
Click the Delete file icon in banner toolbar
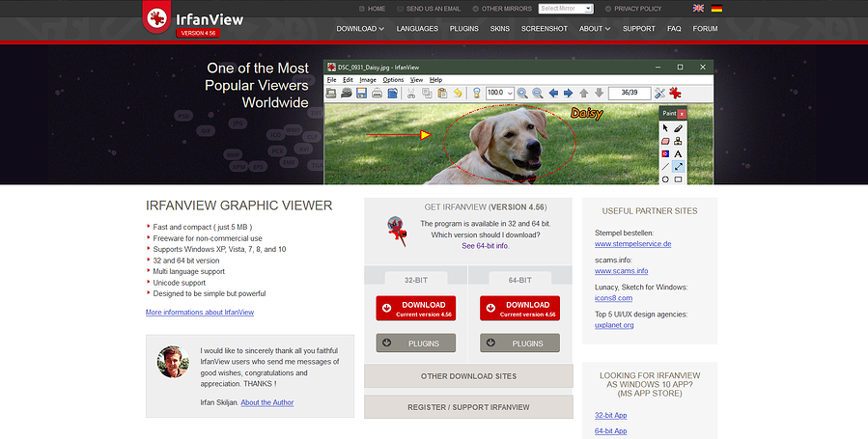(392, 93)
